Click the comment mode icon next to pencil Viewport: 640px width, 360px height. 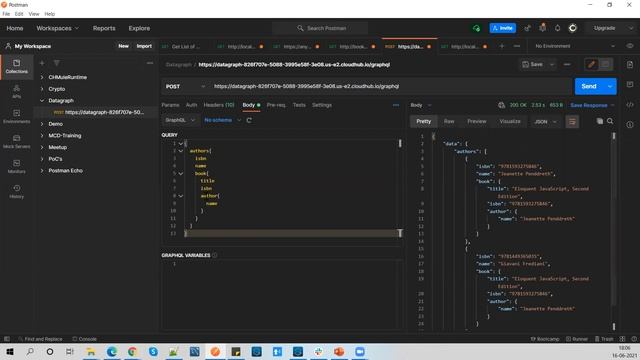(605, 64)
